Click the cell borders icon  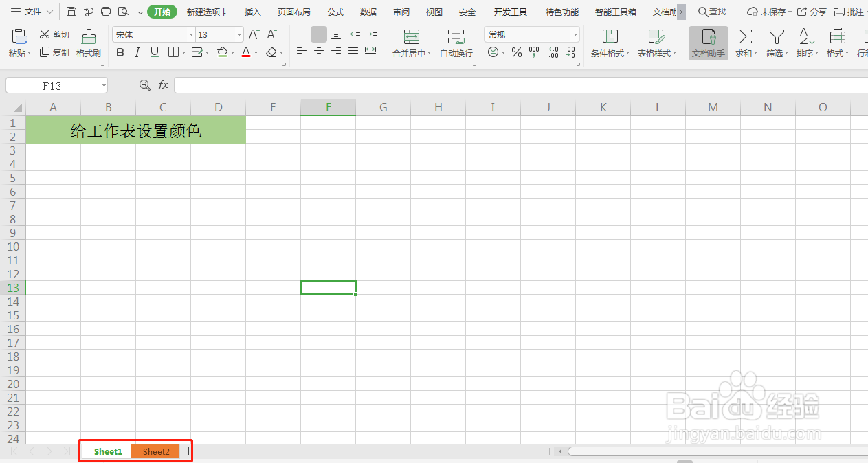point(173,52)
